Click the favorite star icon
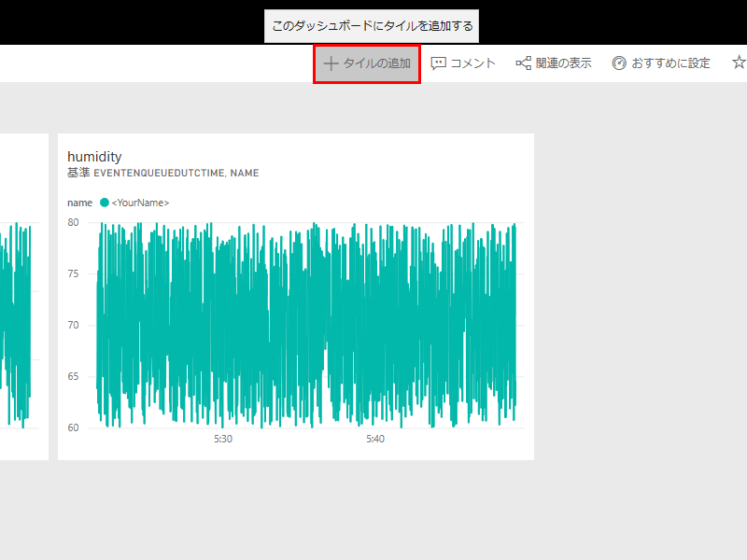This screenshot has height=560, width=747. (x=739, y=63)
